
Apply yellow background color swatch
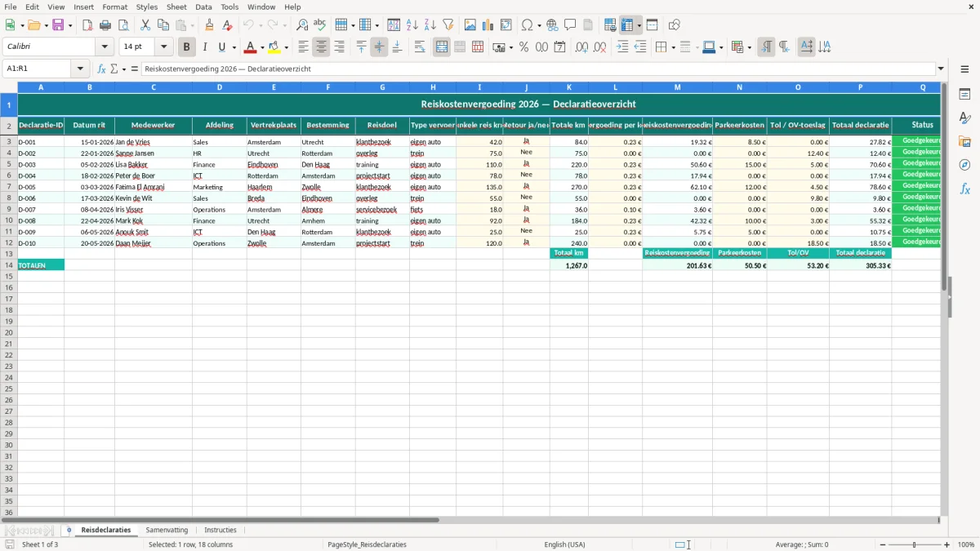(275, 47)
